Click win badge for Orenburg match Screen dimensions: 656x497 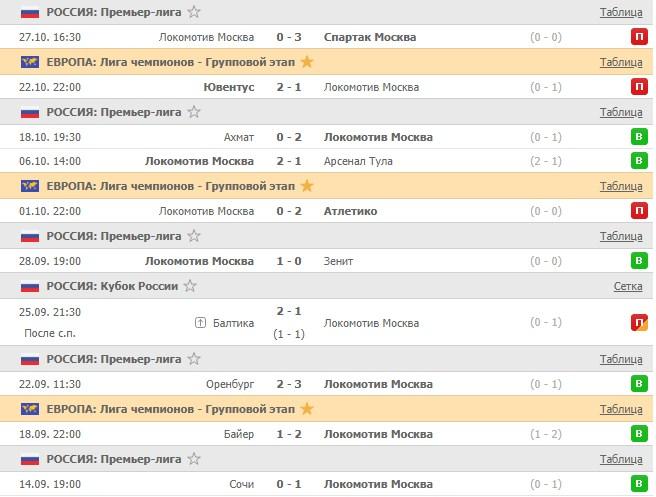639,384
